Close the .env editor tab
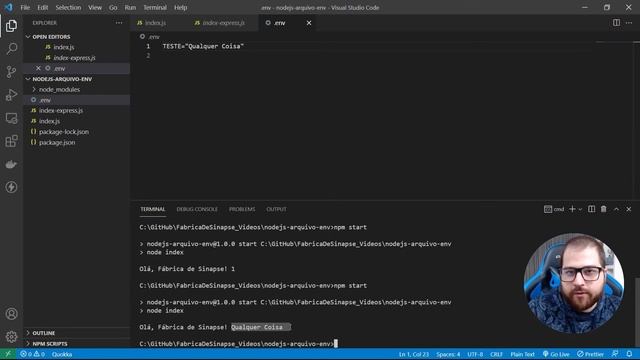Viewport: 640px width, 360px height. click(x=309, y=23)
